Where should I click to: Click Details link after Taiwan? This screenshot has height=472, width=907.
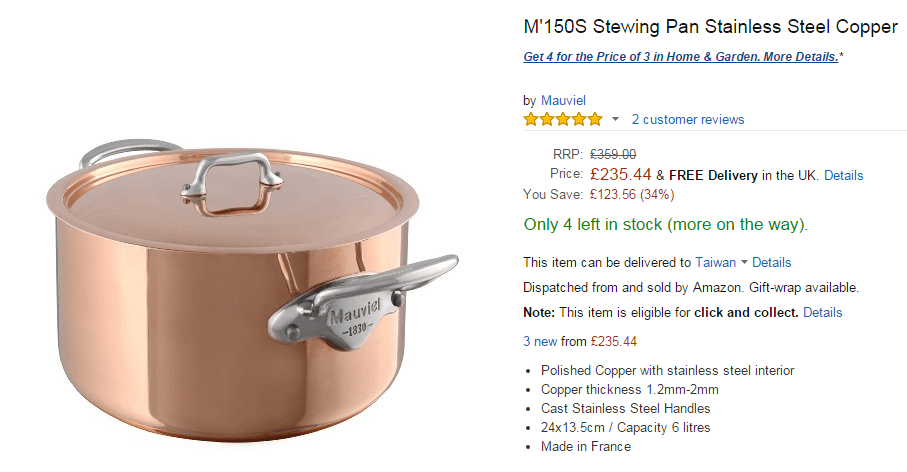772,262
